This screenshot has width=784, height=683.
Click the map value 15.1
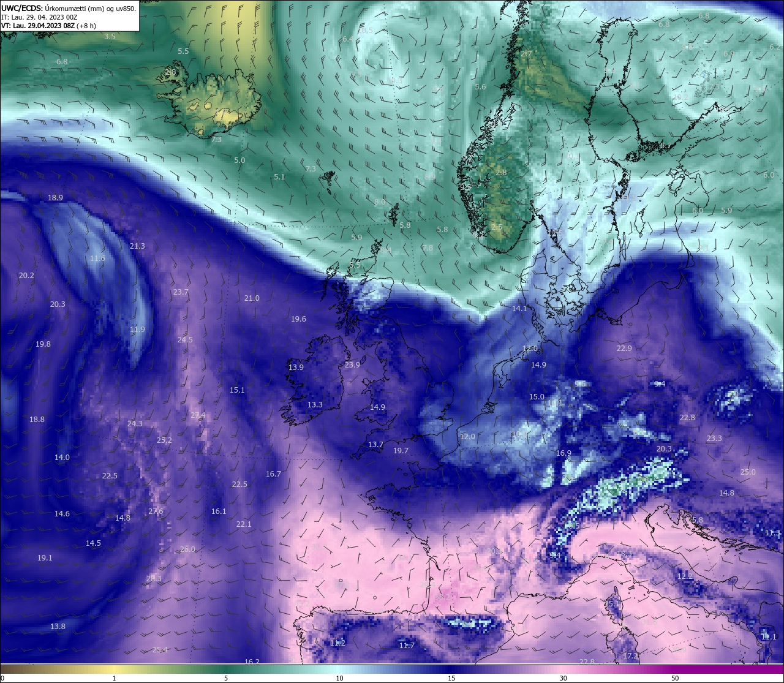click(x=237, y=390)
